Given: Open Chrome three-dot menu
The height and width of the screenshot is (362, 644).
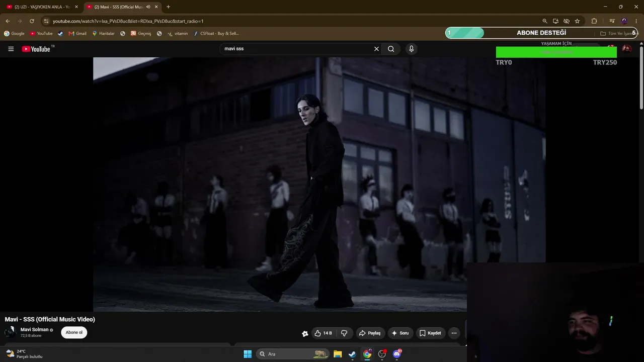Looking at the screenshot, I should tap(636, 21).
